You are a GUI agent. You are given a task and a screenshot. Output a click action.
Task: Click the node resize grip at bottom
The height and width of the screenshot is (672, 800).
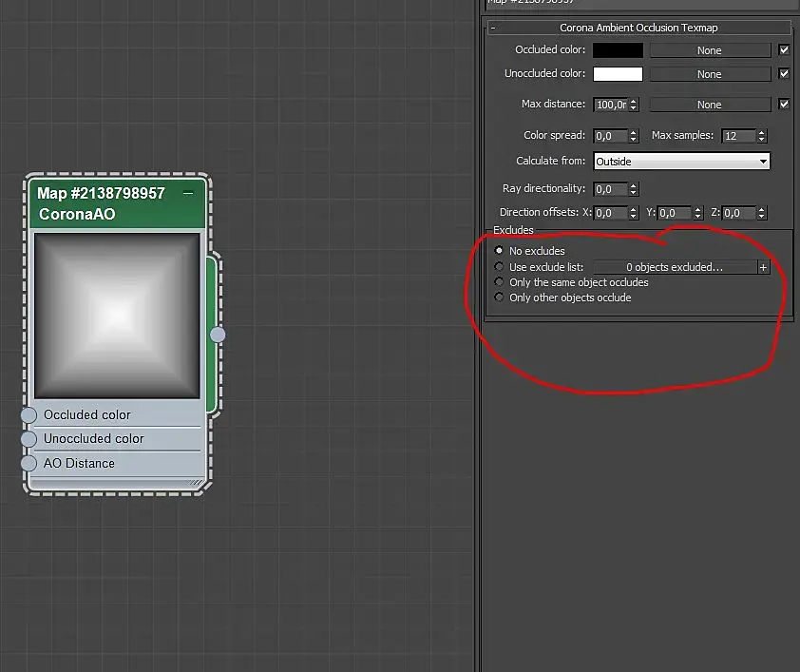(x=196, y=482)
